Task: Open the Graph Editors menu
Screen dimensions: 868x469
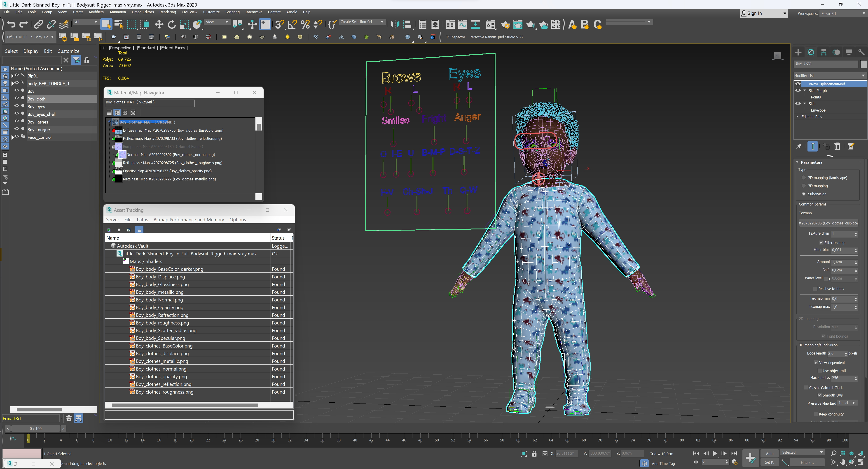Action: pos(143,12)
